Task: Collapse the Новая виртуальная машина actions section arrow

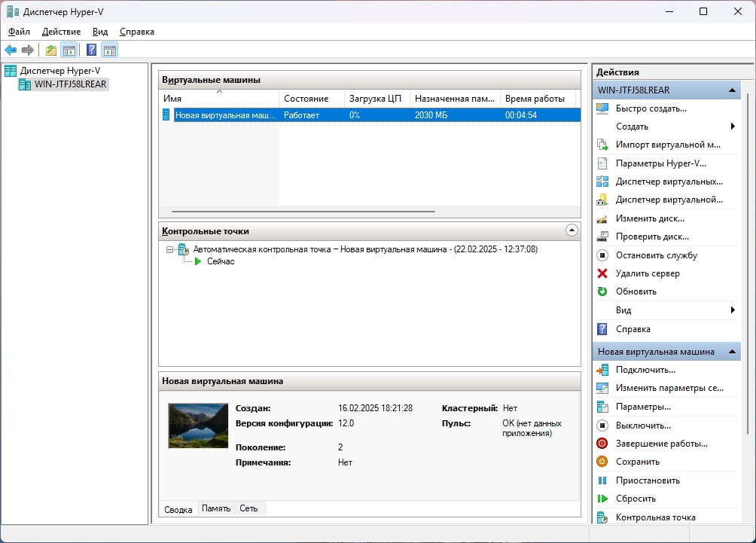Action: (x=732, y=352)
